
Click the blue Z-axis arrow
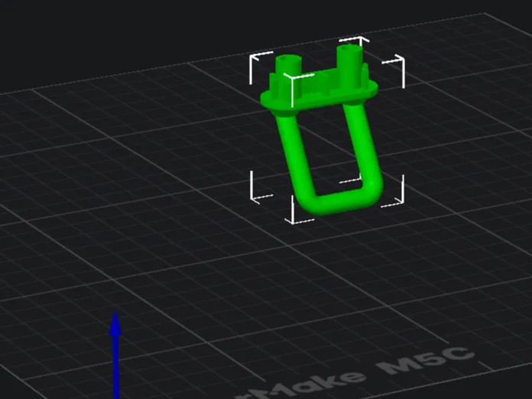coord(115,355)
